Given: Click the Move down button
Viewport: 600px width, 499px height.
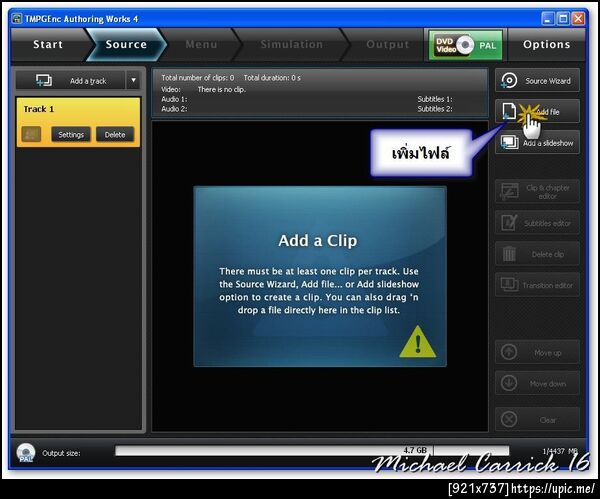Looking at the screenshot, I should [537, 383].
